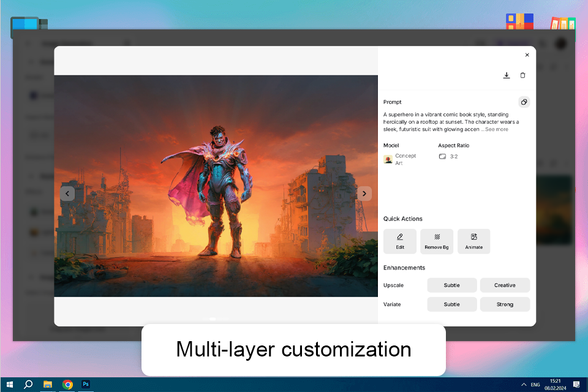588x392 pixels.
Task: Click the superhero image preview
Action: pyautogui.click(x=216, y=186)
